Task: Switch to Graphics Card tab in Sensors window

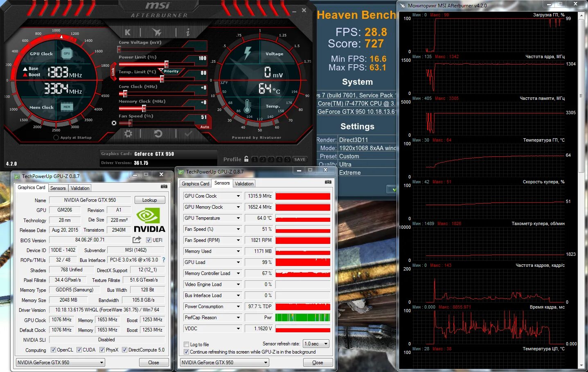Action: click(196, 184)
